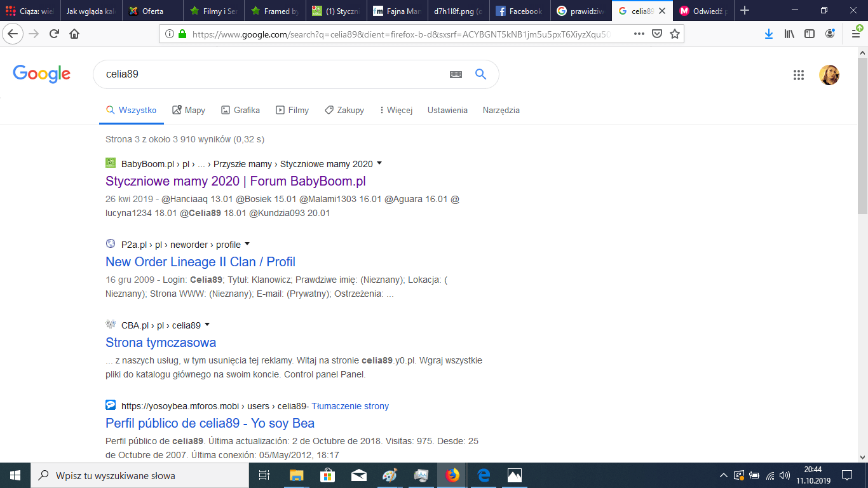The image size is (868, 488).
Task: Switch to the Grafika search tab
Action: (240, 110)
